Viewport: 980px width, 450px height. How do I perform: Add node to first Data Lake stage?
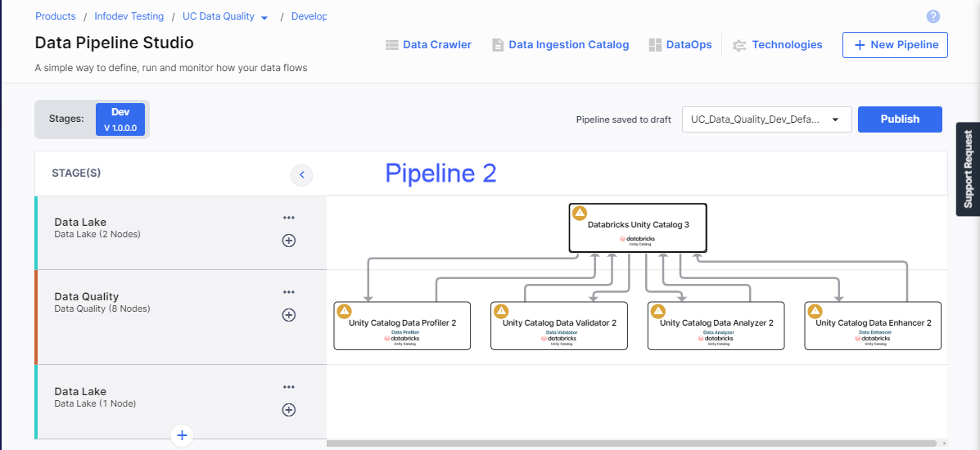(289, 241)
